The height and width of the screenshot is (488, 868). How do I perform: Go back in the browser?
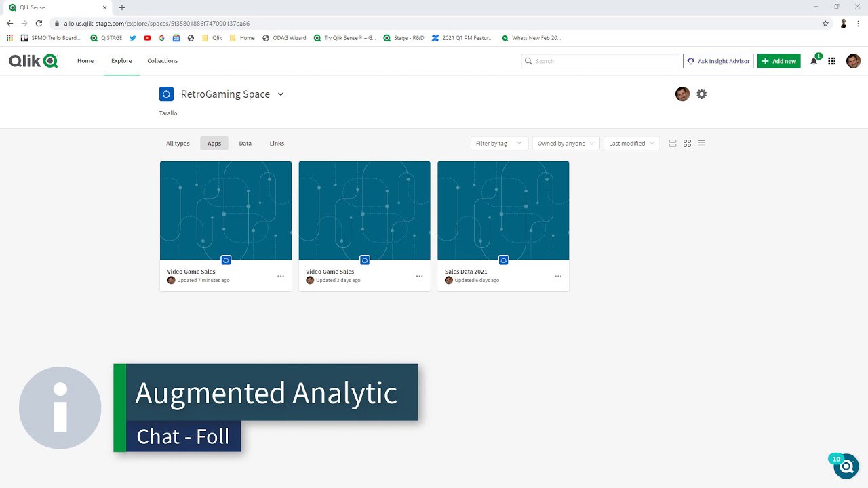(9, 23)
